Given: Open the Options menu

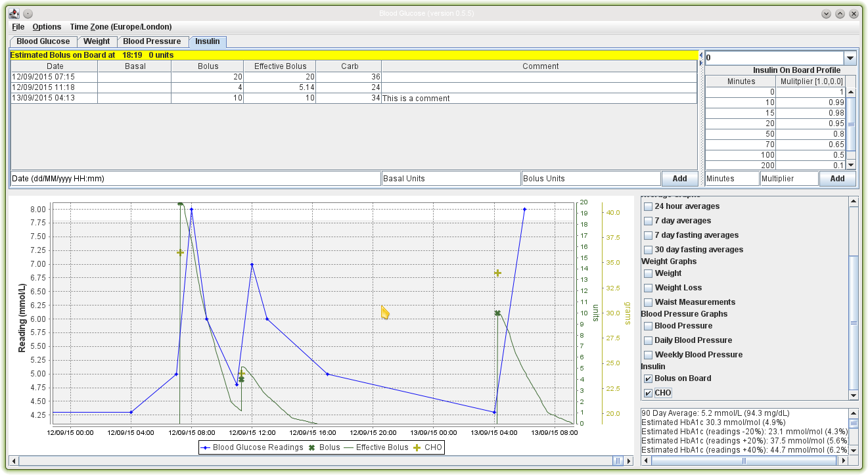Looking at the screenshot, I should (47, 27).
